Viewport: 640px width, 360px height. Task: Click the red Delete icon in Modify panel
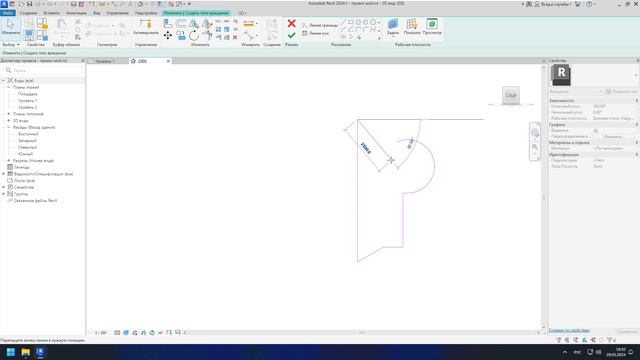coord(235,37)
